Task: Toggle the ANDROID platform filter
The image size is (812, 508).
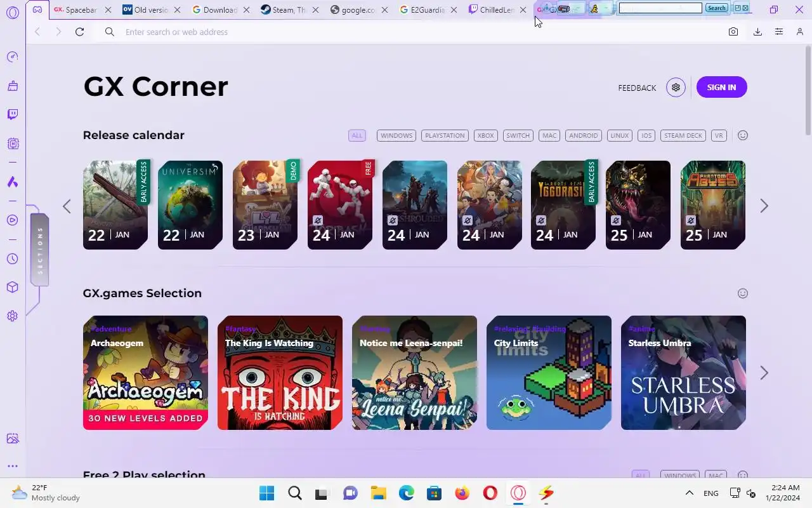Action: point(584,135)
